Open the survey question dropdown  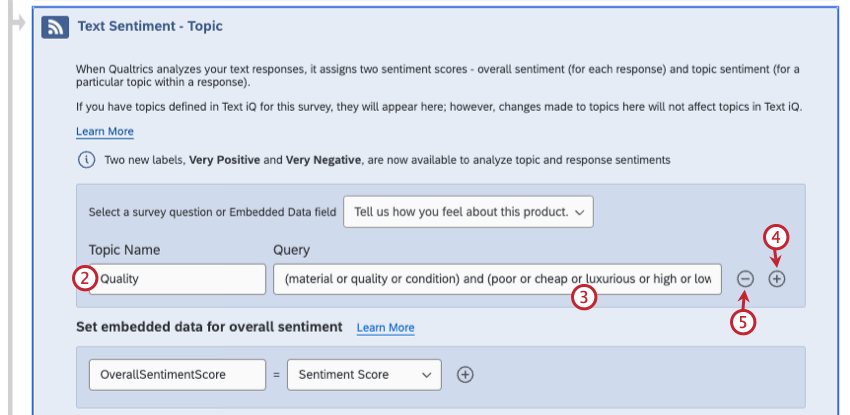468,212
